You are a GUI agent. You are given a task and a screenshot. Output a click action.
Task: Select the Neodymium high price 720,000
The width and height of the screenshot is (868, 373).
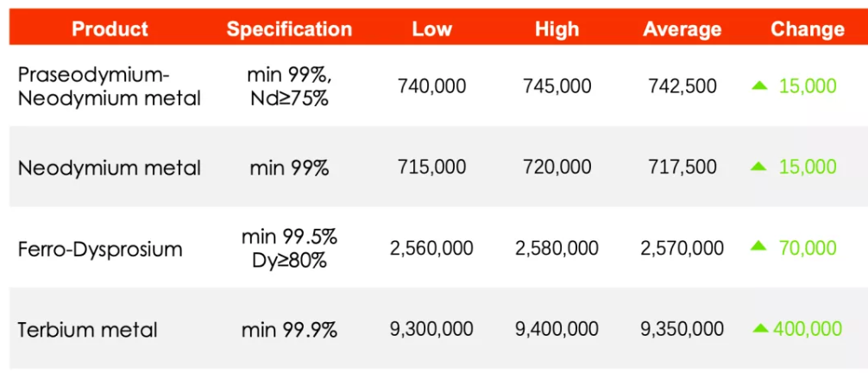[x=557, y=167]
